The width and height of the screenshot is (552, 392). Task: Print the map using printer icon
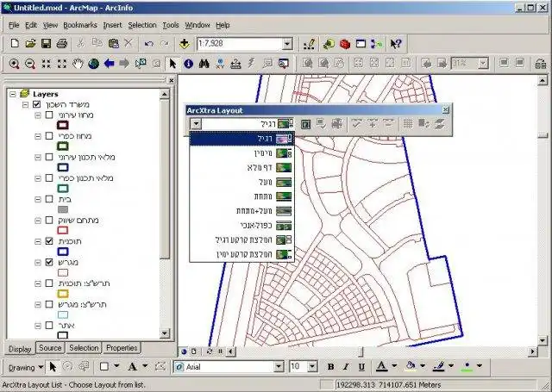[62, 44]
